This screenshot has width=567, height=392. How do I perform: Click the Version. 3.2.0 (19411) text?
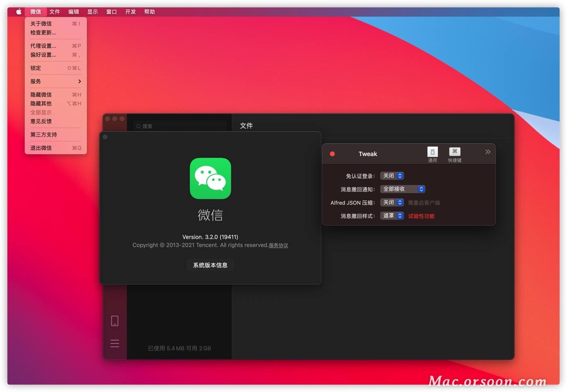210,237
